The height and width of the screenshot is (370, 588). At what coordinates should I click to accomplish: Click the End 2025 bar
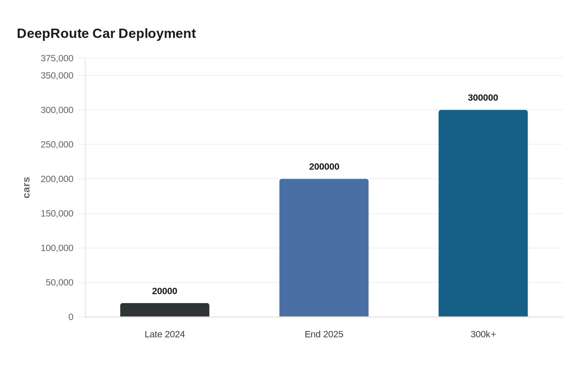(324, 248)
